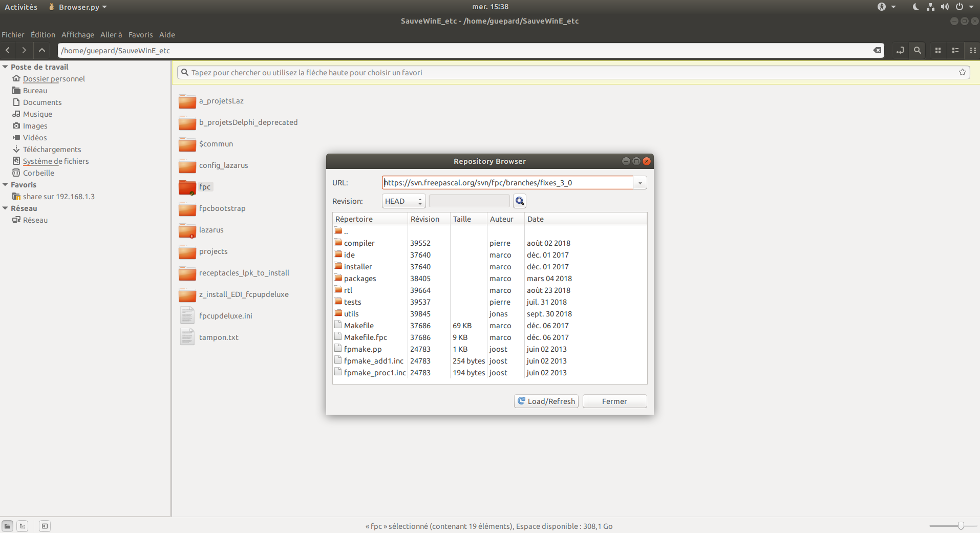Click the URL input field

[x=507, y=183]
